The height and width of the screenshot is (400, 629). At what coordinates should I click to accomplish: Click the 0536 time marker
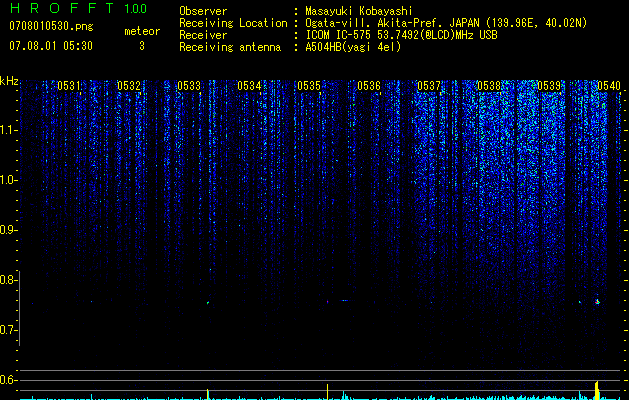tap(369, 86)
